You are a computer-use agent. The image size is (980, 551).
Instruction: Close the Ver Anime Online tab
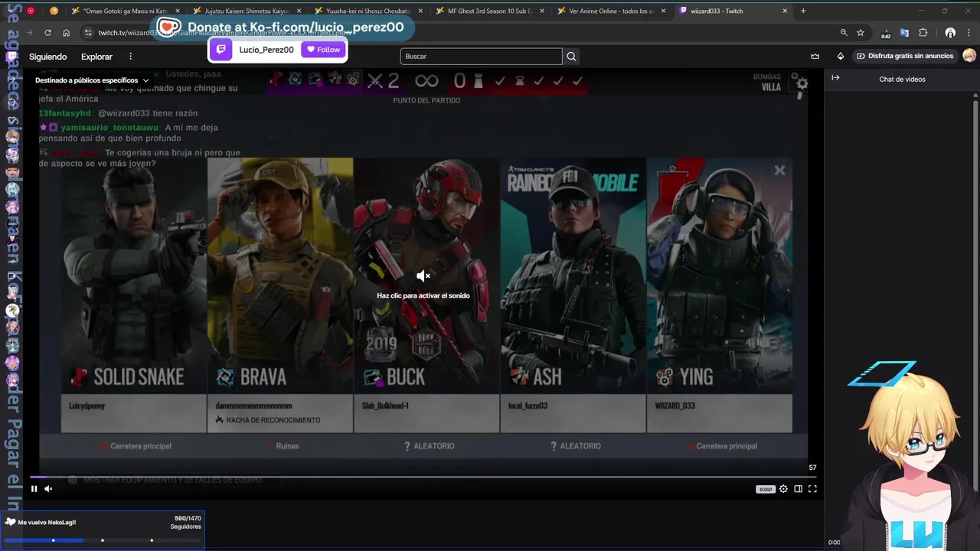click(x=663, y=11)
